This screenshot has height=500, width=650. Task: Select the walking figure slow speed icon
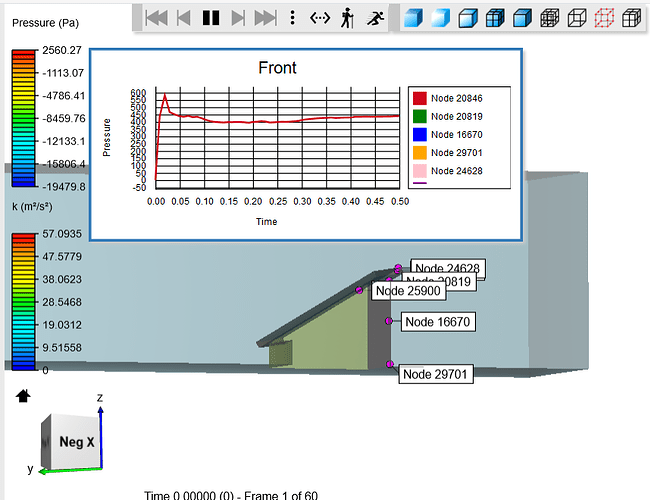coord(346,17)
